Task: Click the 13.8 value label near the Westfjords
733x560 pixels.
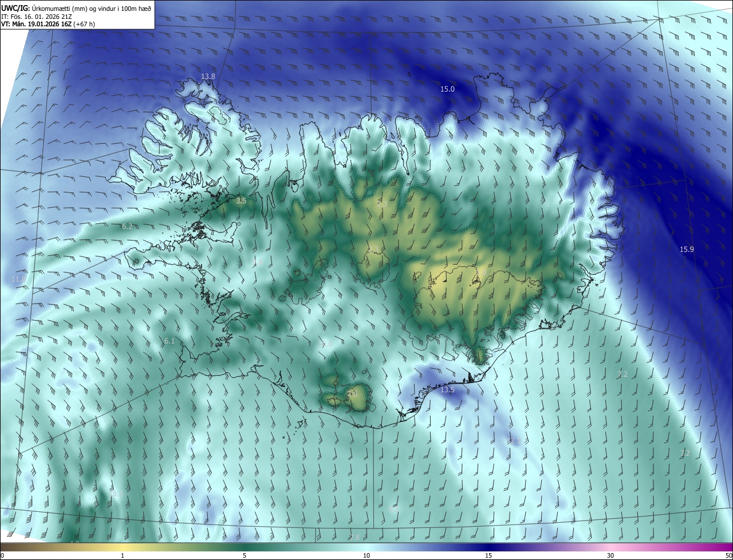Action: [208, 76]
